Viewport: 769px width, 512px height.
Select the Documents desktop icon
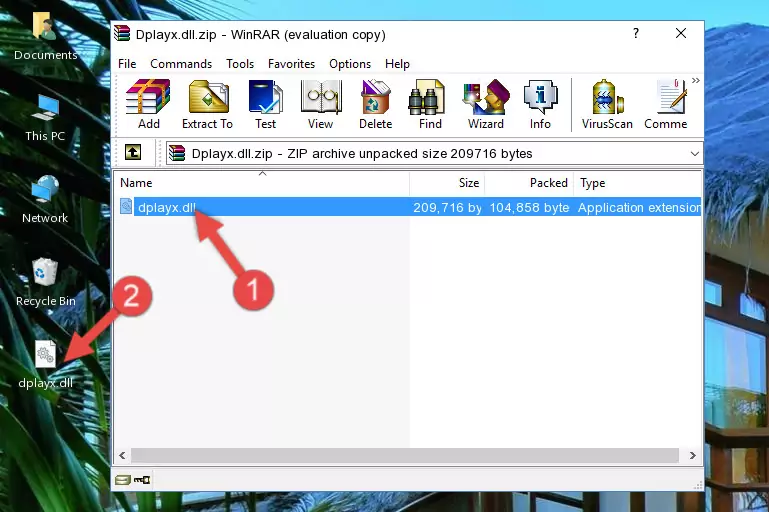(x=45, y=36)
